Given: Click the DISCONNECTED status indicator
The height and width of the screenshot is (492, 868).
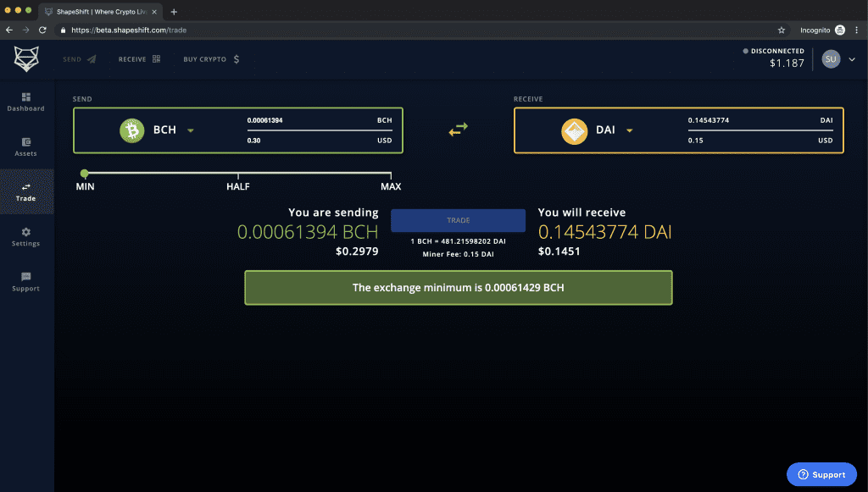Looking at the screenshot, I should 773,51.
